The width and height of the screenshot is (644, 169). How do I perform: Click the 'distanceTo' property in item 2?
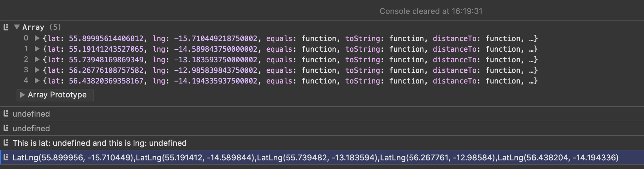(454, 60)
